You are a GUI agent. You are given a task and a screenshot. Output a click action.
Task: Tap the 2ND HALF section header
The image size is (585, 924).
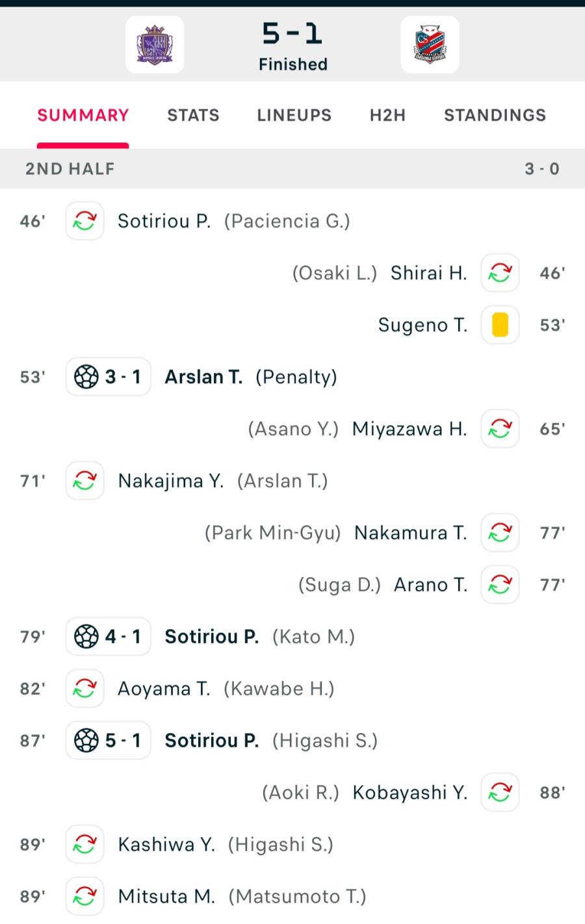pyautogui.click(x=292, y=169)
